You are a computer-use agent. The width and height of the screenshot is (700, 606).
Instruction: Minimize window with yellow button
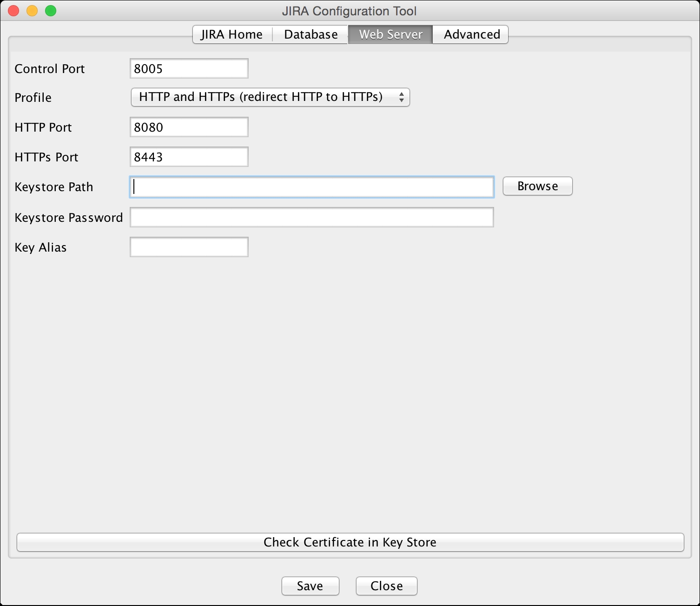[x=32, y=11]
